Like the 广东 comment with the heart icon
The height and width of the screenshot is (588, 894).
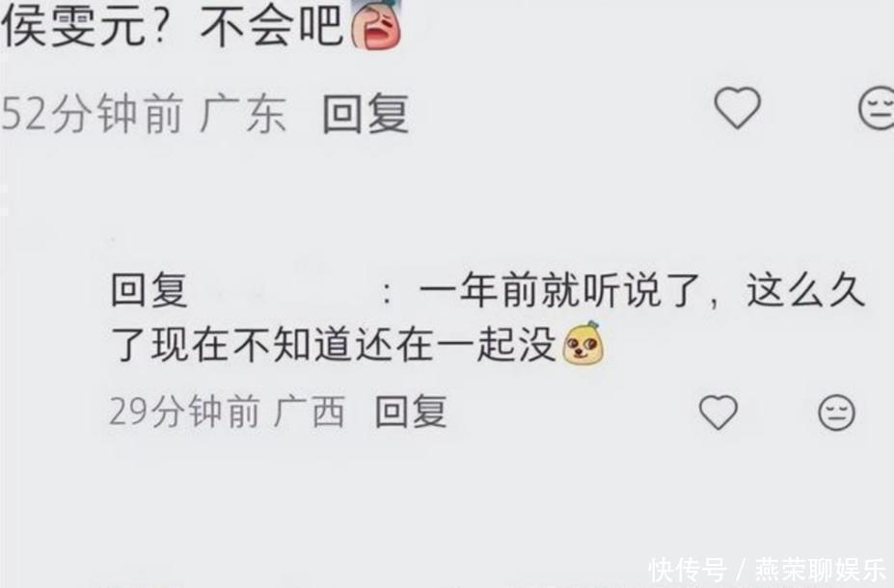pos(737,108)
